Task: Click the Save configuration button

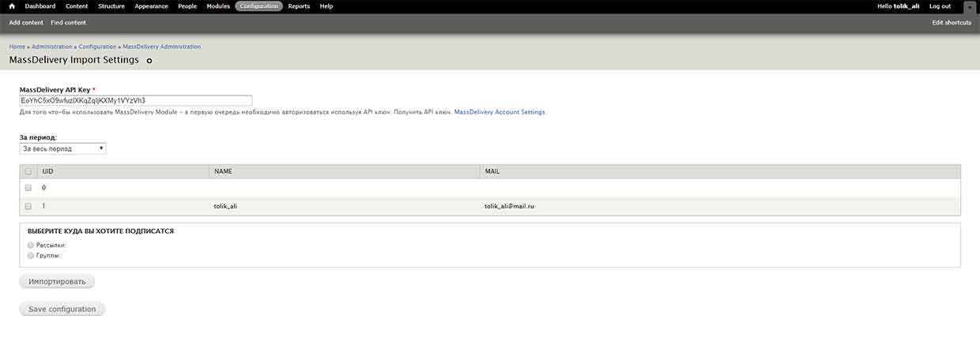Action: (x=62, y=309)
